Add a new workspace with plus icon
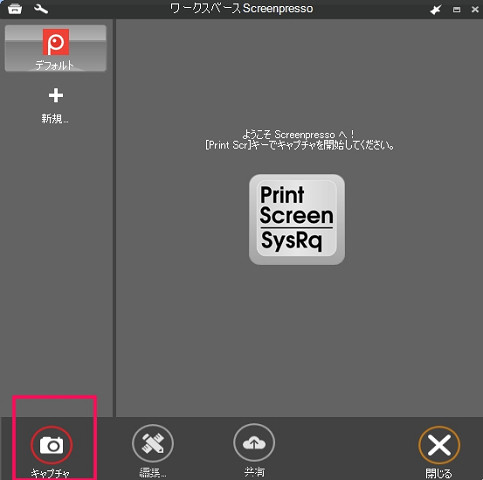483x480 pixels. click(56, 95)
